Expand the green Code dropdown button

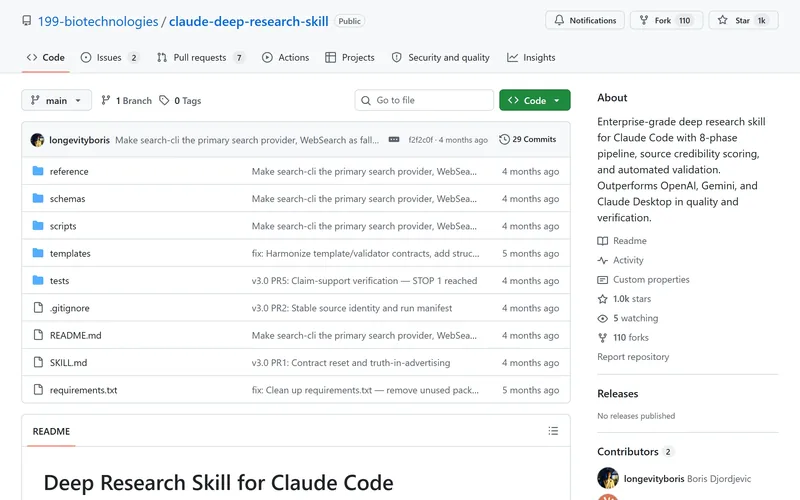[535, 100]
